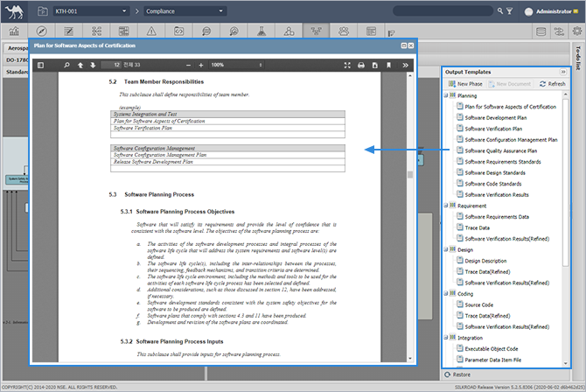Open Administrator user menu
The height and width of the screenshot is (392, 586).
551,11
